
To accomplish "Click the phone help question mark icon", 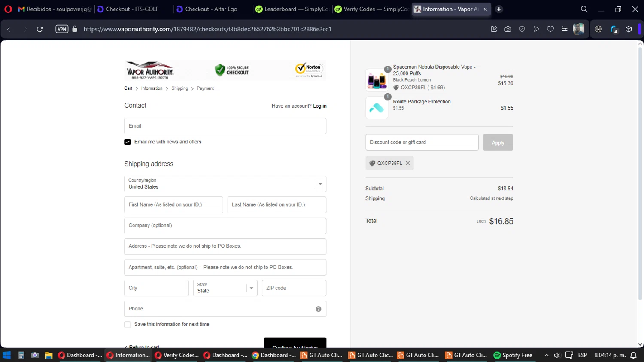I will [x=319, y=309].
